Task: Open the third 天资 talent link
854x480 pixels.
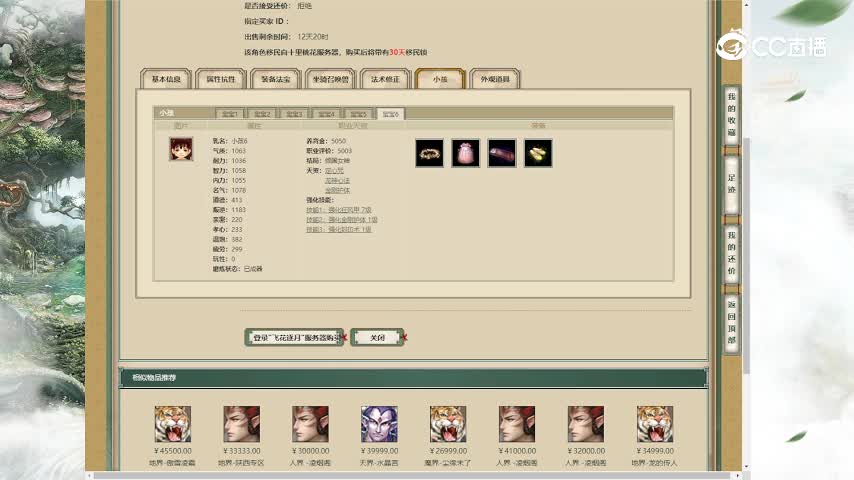Action: 337,190
